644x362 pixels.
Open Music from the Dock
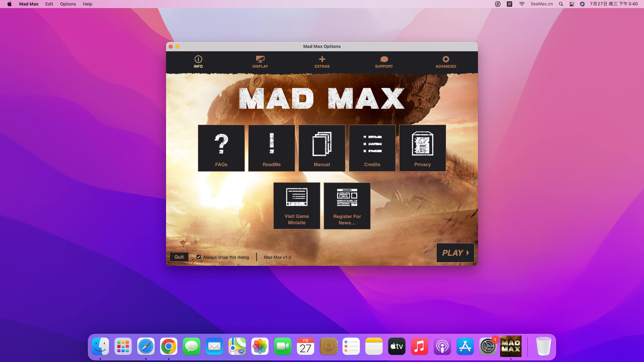(420, 347)
